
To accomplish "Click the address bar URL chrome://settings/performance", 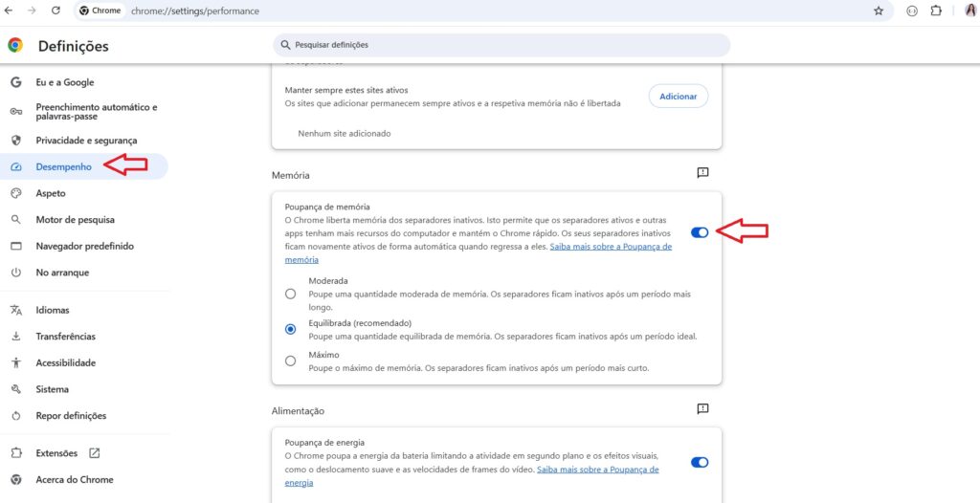I will (195, 11).
